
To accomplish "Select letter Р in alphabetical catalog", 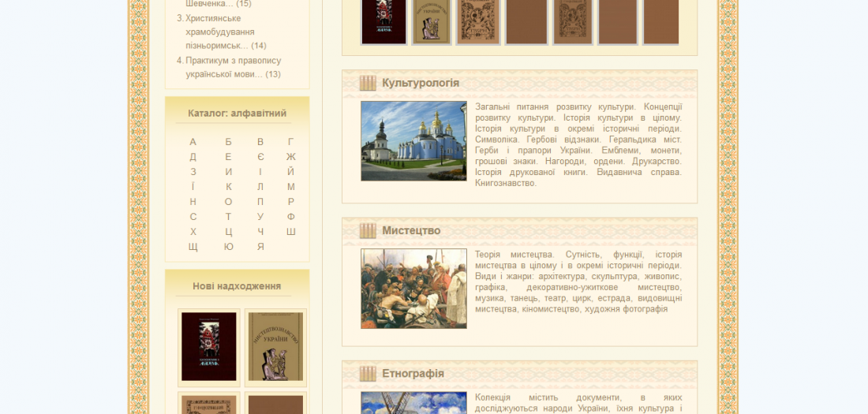I will click(x=291, y=202).
